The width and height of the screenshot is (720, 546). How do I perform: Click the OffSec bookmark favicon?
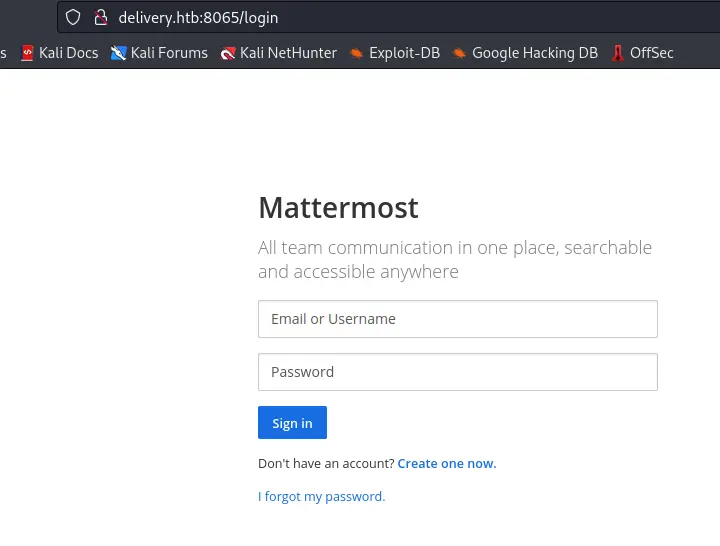618,53
